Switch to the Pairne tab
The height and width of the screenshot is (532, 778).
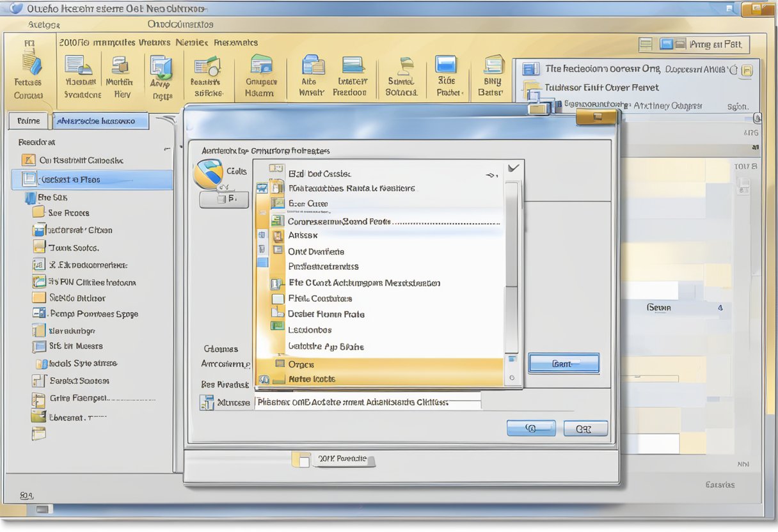click(x=28, y=121)
